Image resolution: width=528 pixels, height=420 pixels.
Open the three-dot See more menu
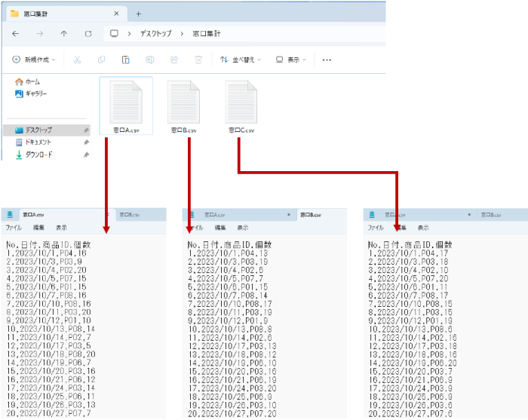[327, 60]
